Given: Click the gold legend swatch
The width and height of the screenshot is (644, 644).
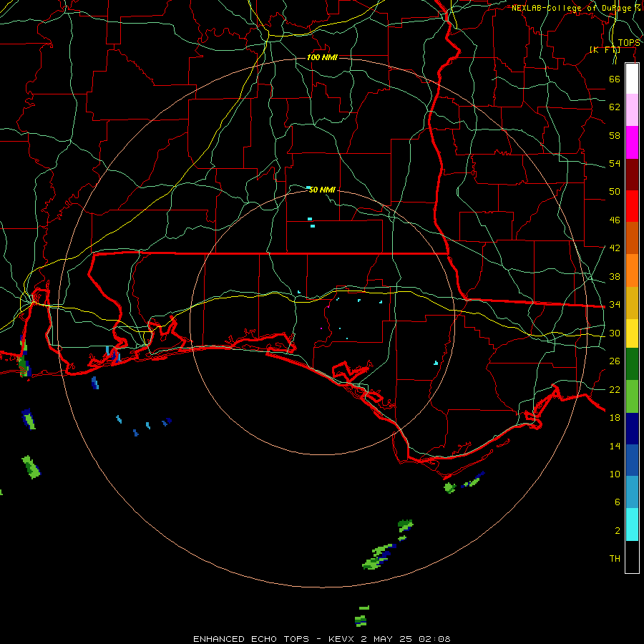Looking at the screenshot, I should coord(632,303).
